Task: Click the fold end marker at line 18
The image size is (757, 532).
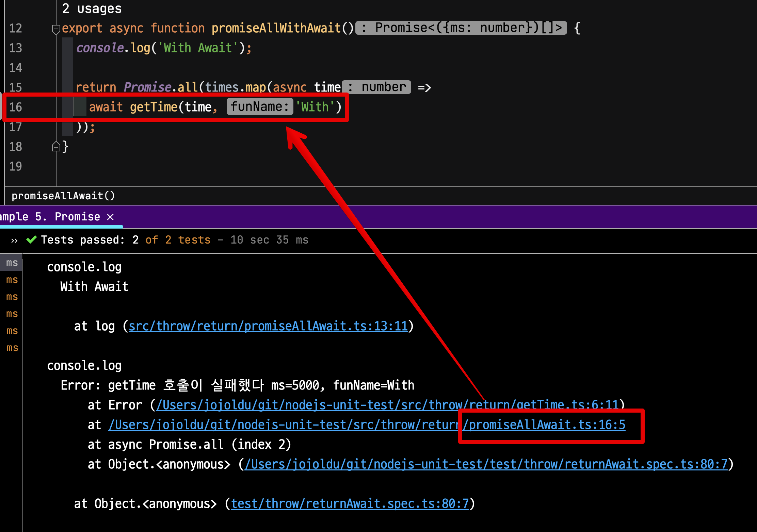Action: pos(55,147)
